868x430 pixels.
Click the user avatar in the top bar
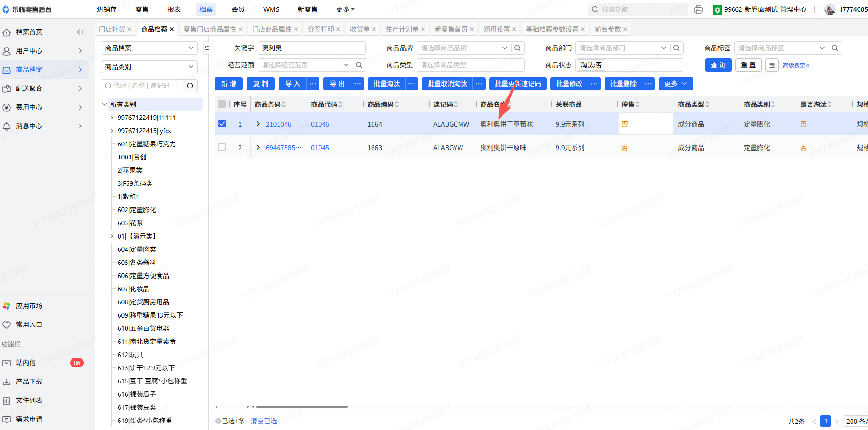click(x=830, y=9)
